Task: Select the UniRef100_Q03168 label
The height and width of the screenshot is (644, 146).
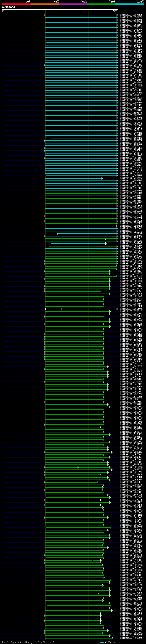Action: (x=131, y=271)
